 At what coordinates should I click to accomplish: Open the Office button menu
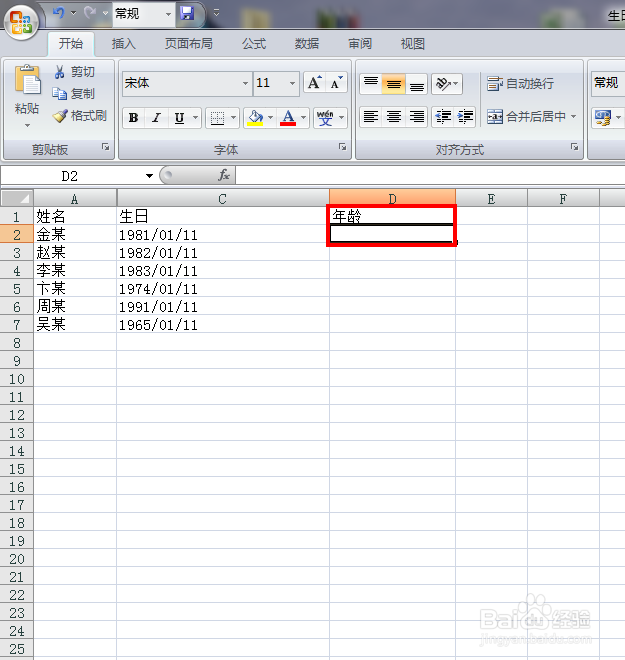[21, 22]
